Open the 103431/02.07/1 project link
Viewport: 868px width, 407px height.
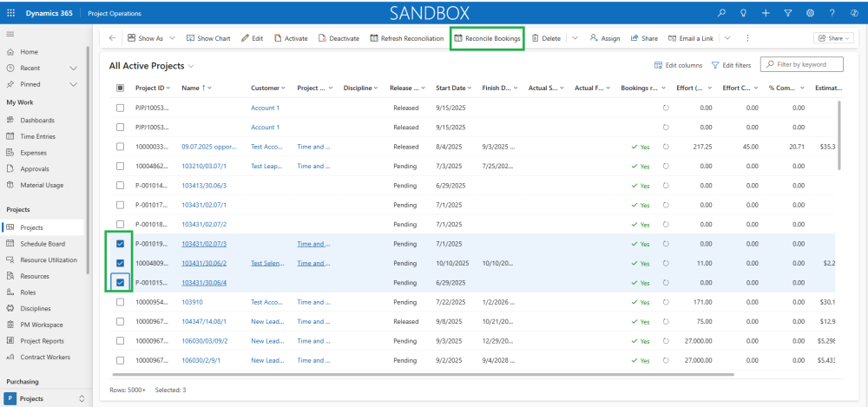coord(204,205)
